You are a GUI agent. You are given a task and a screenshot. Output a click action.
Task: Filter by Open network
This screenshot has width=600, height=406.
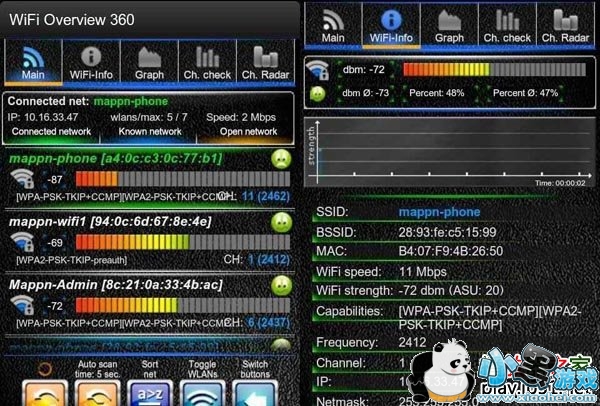(x=248, y=132)
